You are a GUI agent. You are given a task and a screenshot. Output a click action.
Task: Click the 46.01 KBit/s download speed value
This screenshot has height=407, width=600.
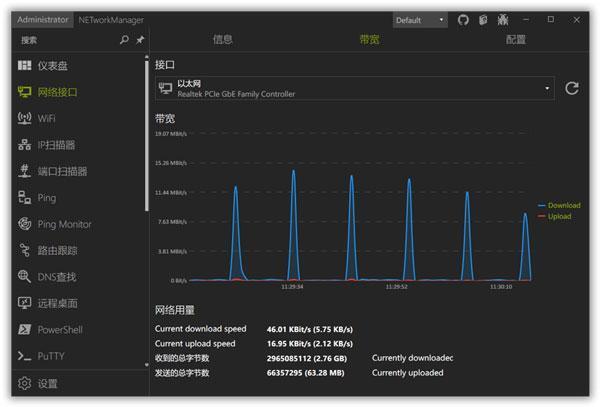tap(310, 329)
